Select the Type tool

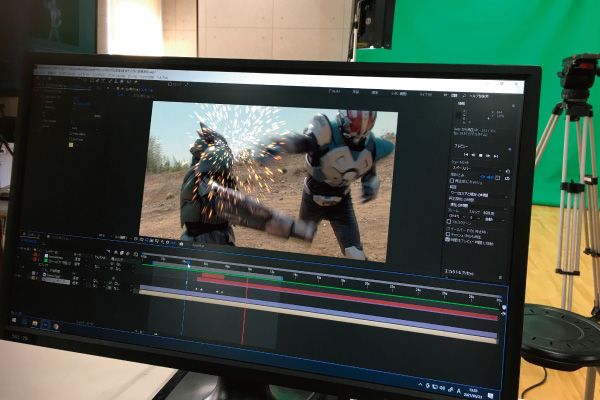tap(103, 81)
